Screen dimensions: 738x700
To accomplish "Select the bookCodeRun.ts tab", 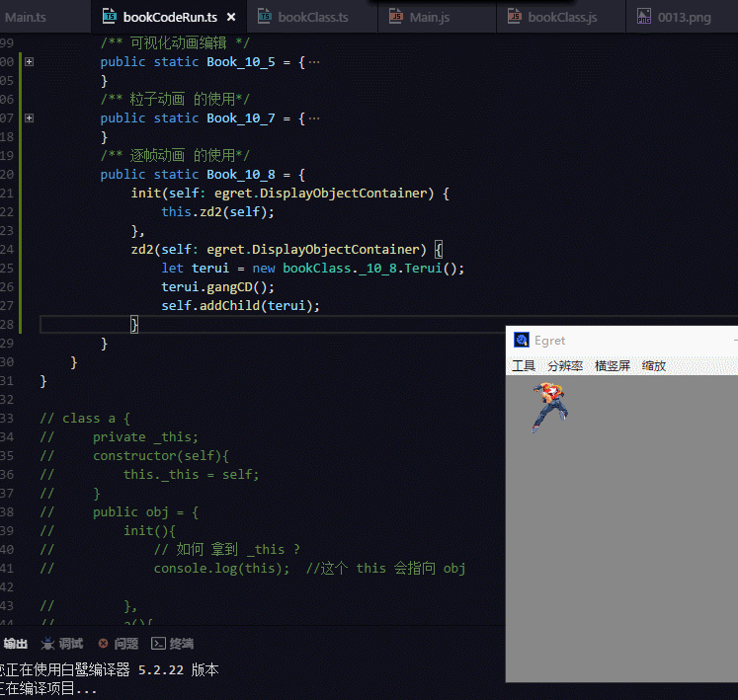I will click(170, 18).
